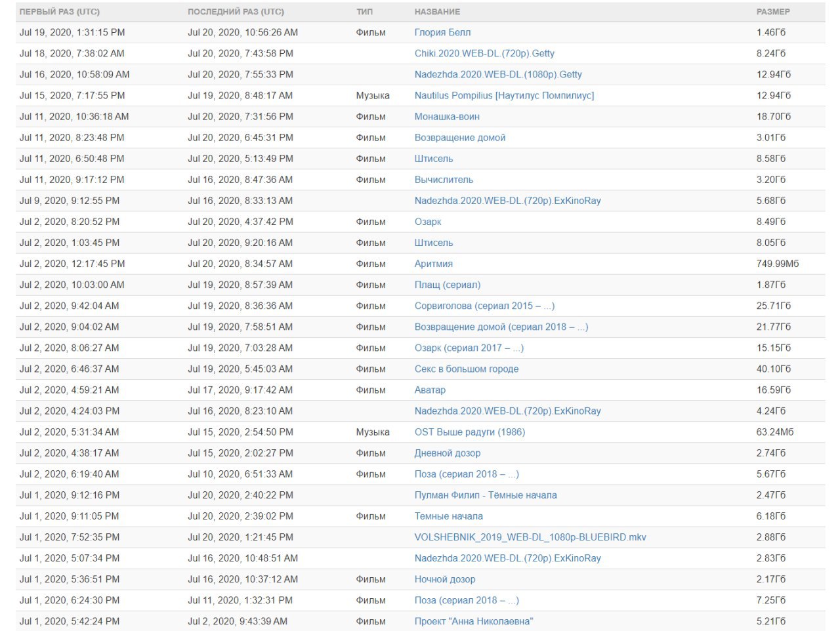Viewport: 840px width, 631px height.
Task: Select the size 25.71Гб cell
Action: (774, 305)
